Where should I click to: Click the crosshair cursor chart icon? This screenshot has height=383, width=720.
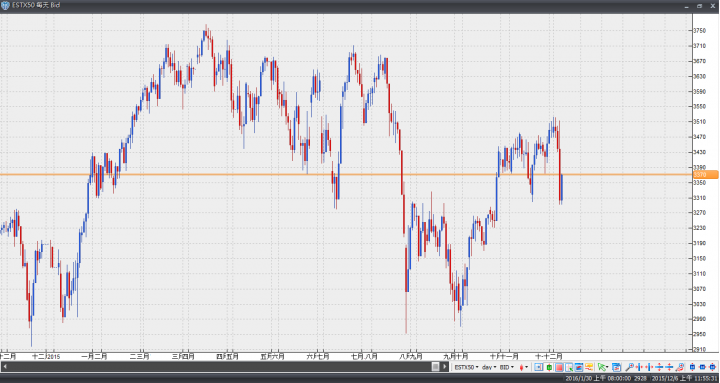[x=569, y=367]
